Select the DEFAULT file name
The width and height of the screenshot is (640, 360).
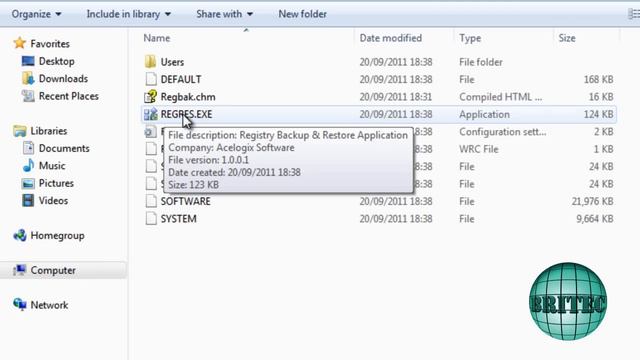point(181,79)
